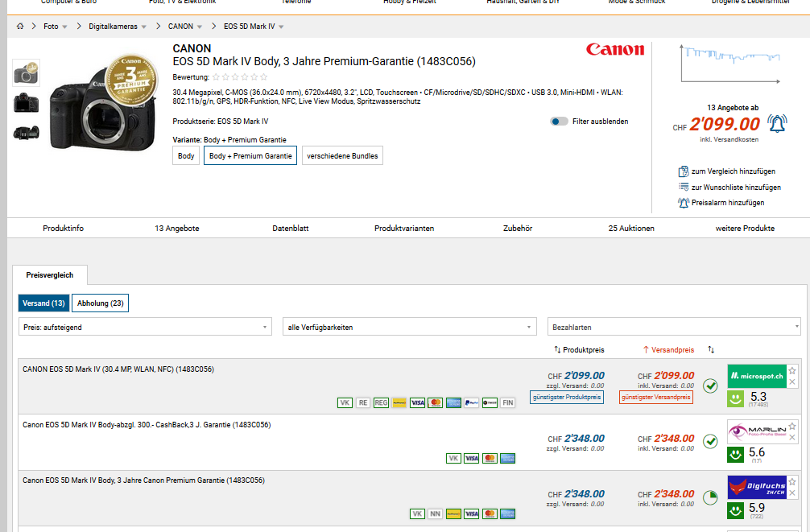Image resolution: width=810 pixels, height=532 pixels.
Task: Hide the Marlin offer with its X icon
Action: point(792,437)
